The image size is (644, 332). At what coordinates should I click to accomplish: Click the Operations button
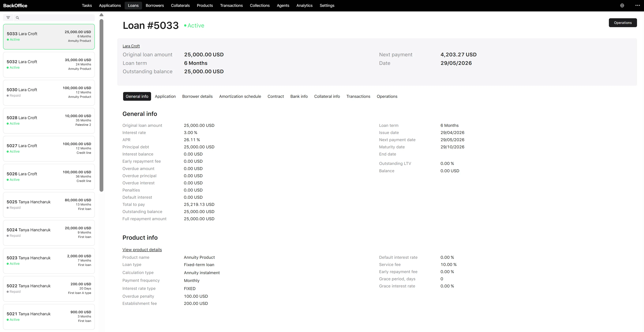(623, 23)
